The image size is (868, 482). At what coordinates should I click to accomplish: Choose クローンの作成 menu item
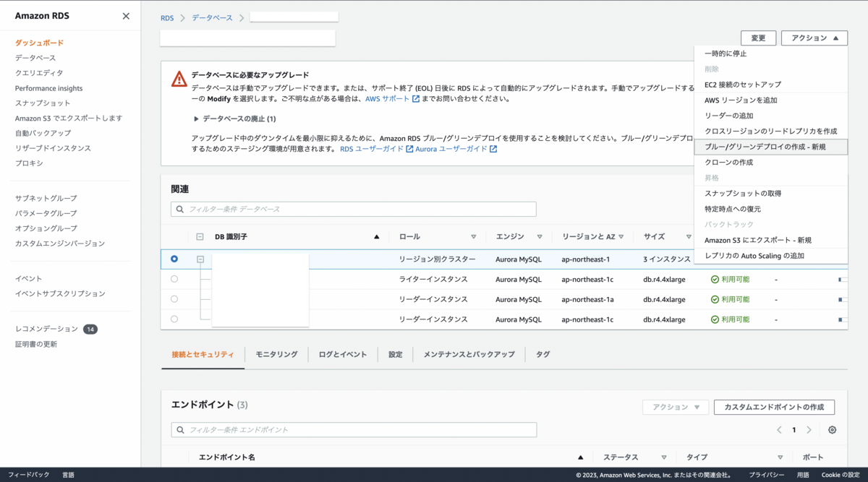[x=770, y=163]
